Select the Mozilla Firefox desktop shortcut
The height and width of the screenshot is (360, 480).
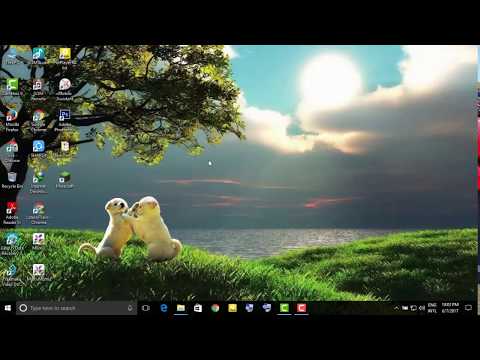[12, 120]
